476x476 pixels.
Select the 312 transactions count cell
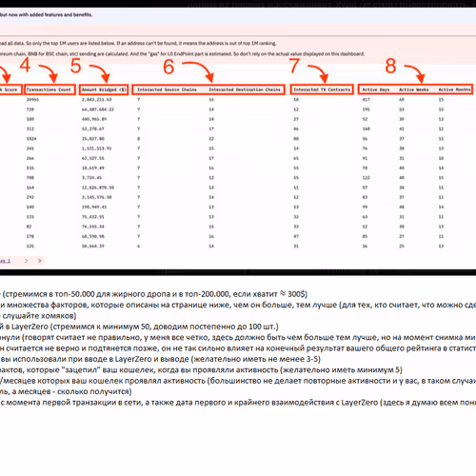[30, 129]
